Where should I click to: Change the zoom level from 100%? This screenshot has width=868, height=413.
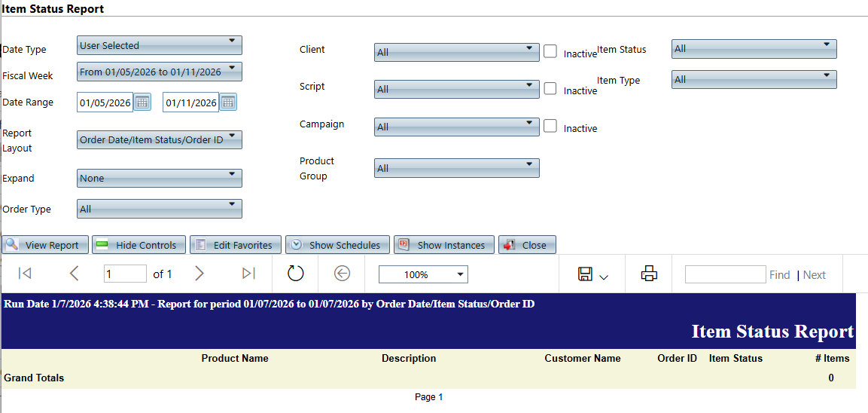pyautogui.click(x=422, y=274)
